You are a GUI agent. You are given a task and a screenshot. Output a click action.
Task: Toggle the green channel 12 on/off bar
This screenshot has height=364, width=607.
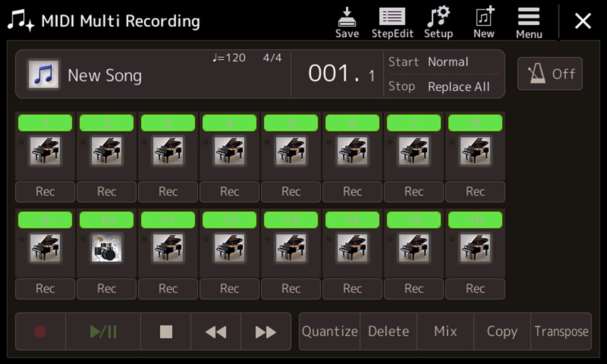coord(229,220)
